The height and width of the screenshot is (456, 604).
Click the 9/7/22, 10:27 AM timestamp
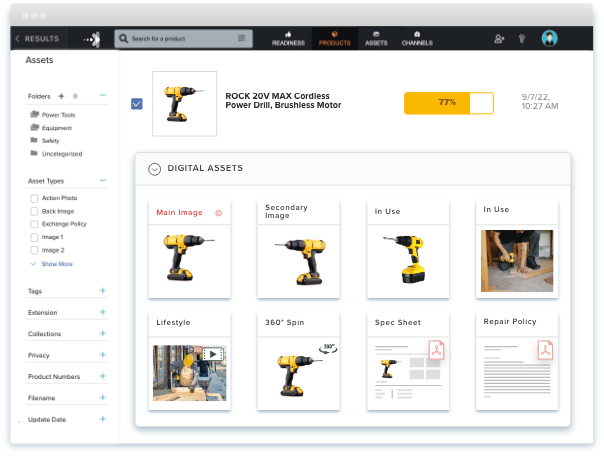[x=540, y=102]
